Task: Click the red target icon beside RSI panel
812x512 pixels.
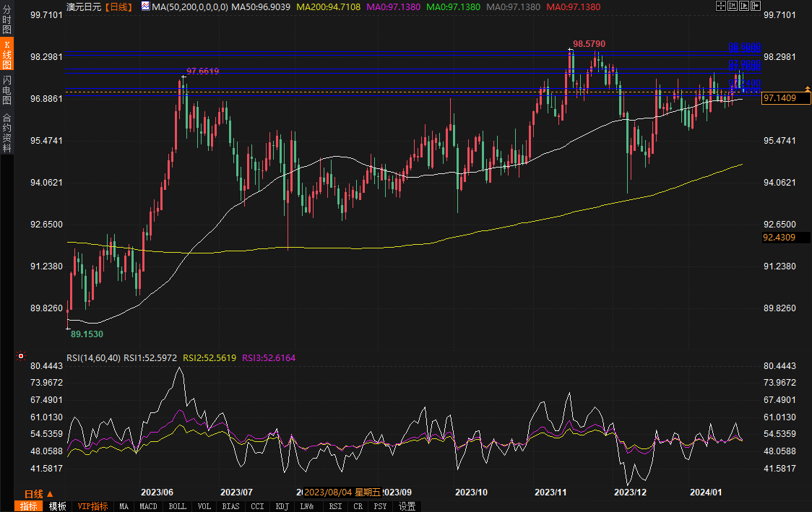Action: (21, 356)
